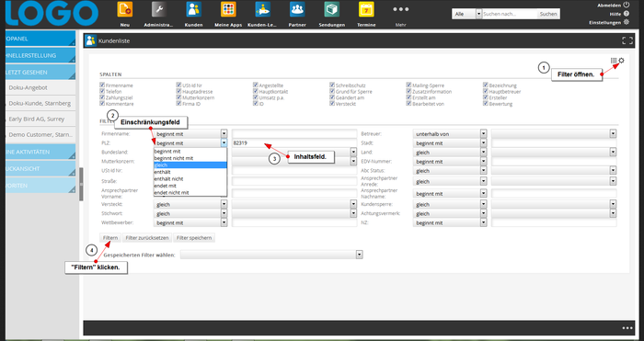Click the Filtern button
The image size is (644, 341).
(x=110, y=237)
